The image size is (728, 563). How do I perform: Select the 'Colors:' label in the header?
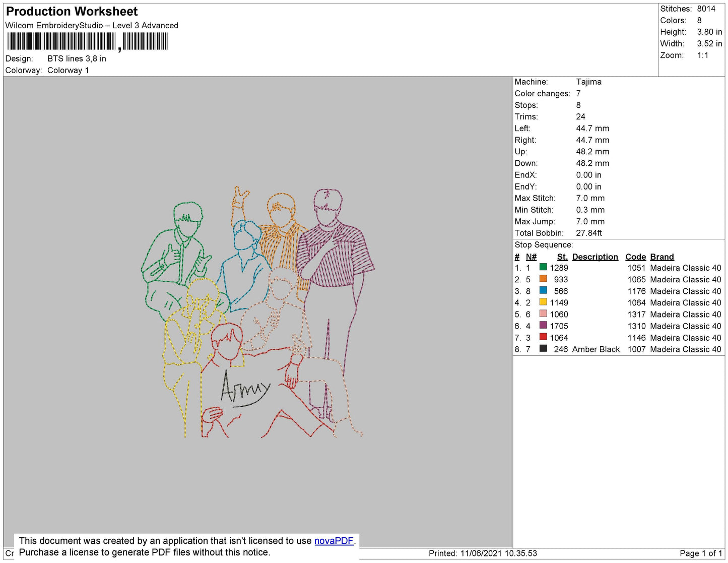[673, 21]
